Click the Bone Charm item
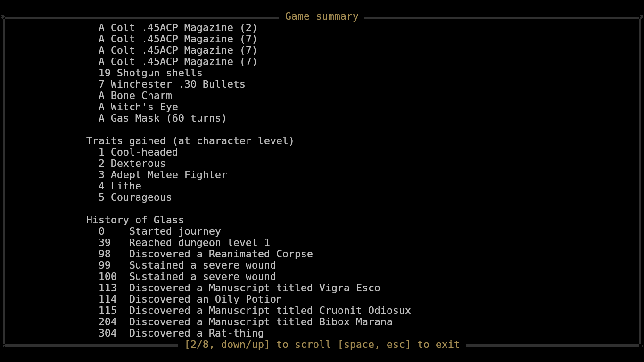The width and height of the screenshot is (644, 362). click(x=135, y=96)
